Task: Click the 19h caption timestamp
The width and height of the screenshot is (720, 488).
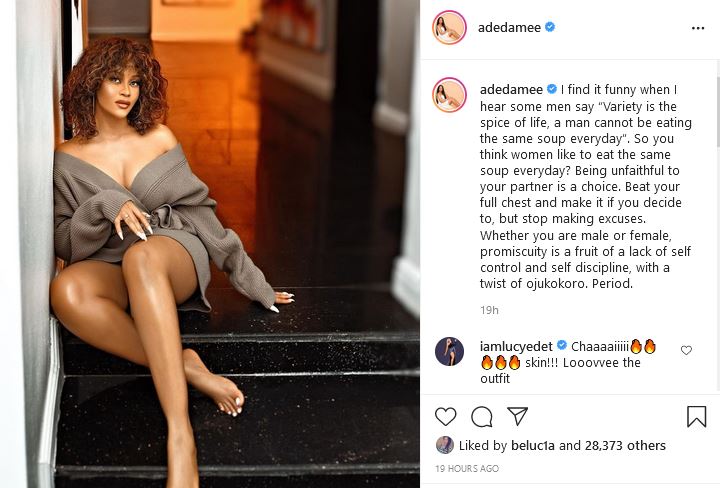Action: (x=489, y=310)
